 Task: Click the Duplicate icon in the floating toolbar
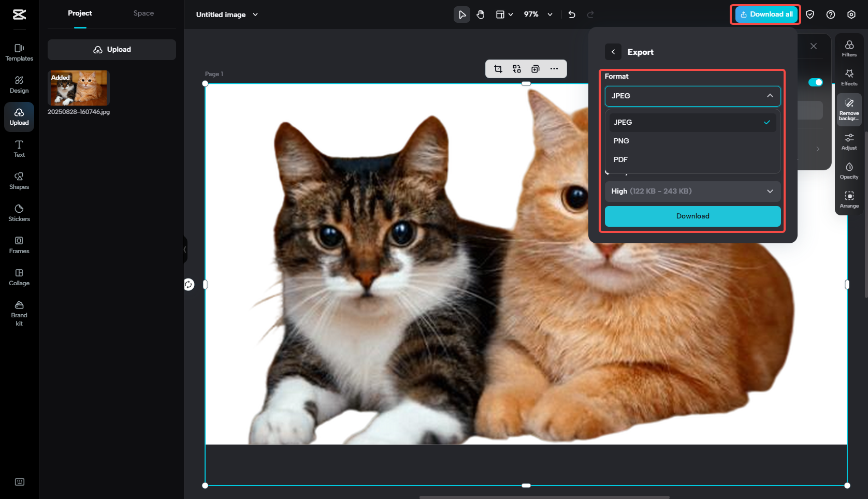click(x=536, y=68)
